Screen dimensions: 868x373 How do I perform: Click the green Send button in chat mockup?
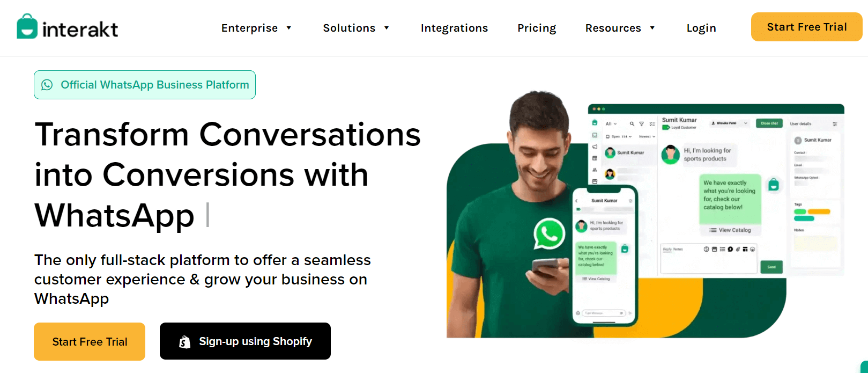771,267
